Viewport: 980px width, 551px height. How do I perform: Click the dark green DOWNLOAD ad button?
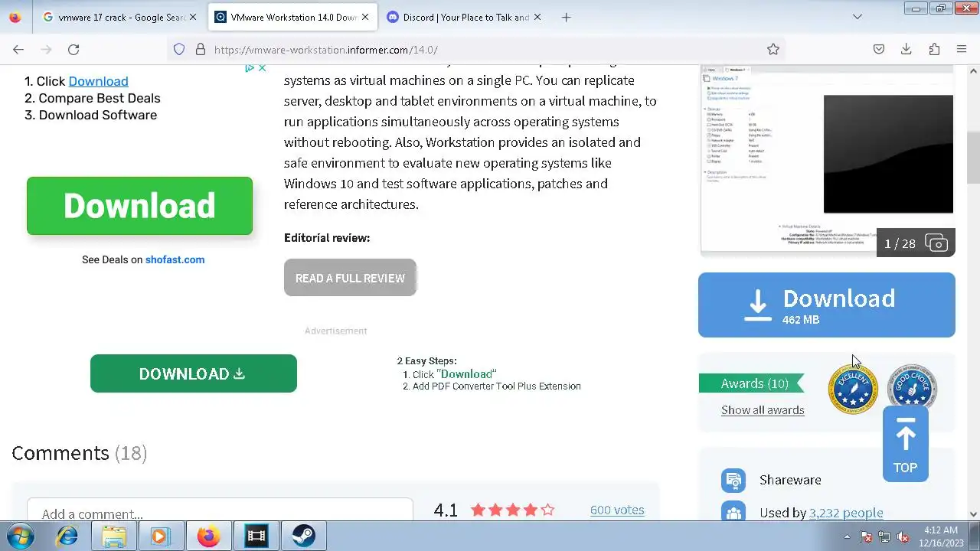pyautogui.click(x=194, y=373)
